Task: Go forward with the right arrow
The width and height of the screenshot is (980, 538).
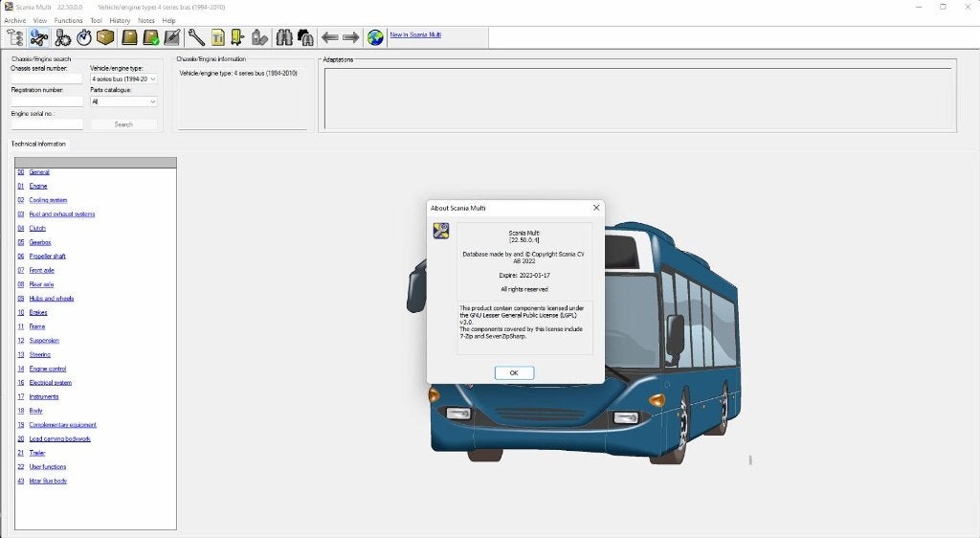Action: (351, 38)
